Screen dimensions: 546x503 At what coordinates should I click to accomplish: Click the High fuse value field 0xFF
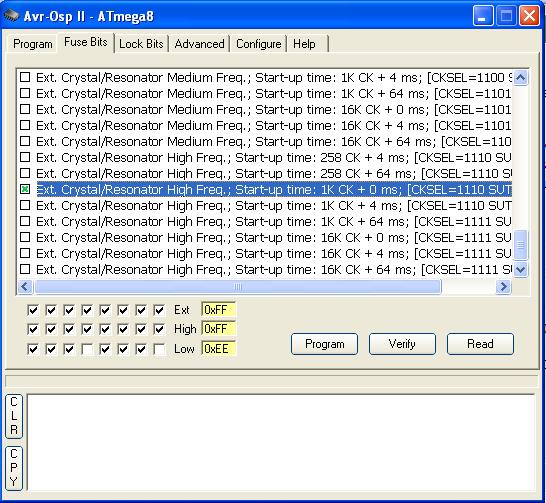pyautogui.click(x=219, y=329)
